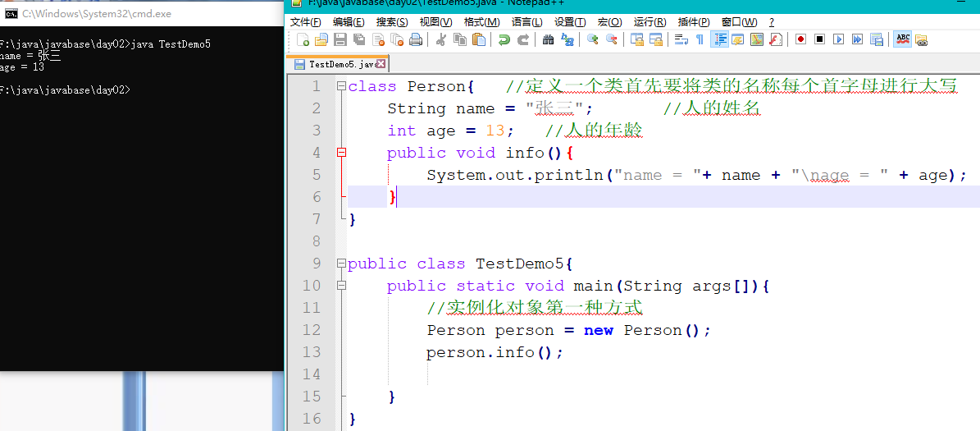This screenshot has width=980, height=431.
Task: Toggle the ABC spell check icon
Action: pos(902,39)
